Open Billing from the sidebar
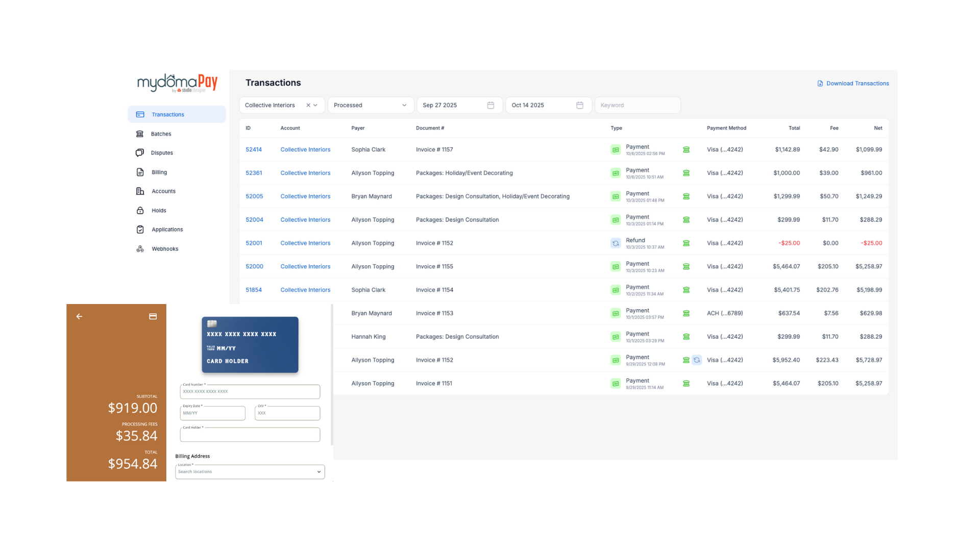Screen dimensions: 980x551 click(159, 172)
